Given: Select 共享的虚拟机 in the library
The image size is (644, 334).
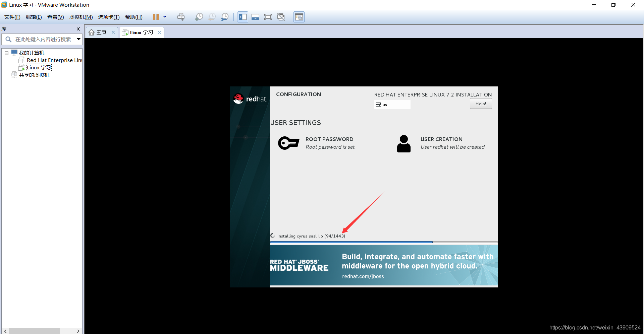Looking at the screenshot, I should (x=34, y=75).
